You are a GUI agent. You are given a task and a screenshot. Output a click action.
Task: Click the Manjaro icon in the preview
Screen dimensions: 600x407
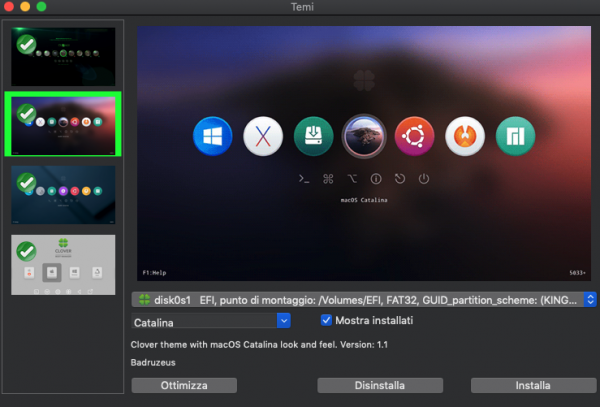point(515,136)
